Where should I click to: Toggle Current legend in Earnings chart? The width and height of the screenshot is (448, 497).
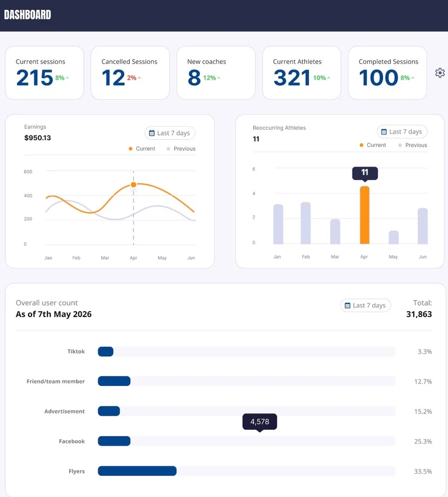coord(142,149)
